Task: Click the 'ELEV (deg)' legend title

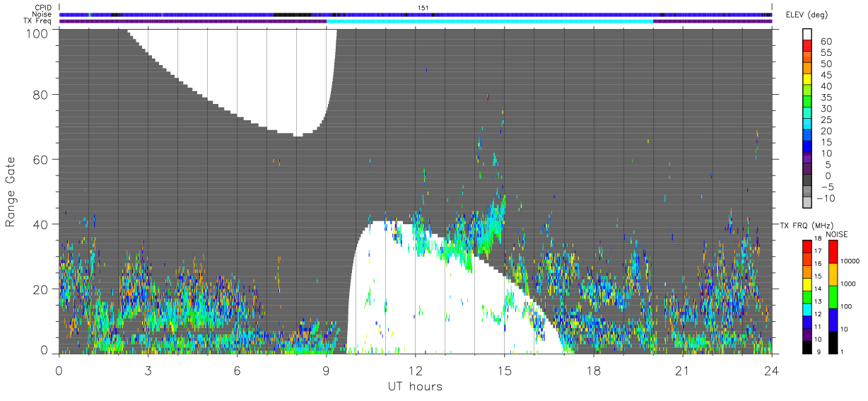Action: (807, 15)
